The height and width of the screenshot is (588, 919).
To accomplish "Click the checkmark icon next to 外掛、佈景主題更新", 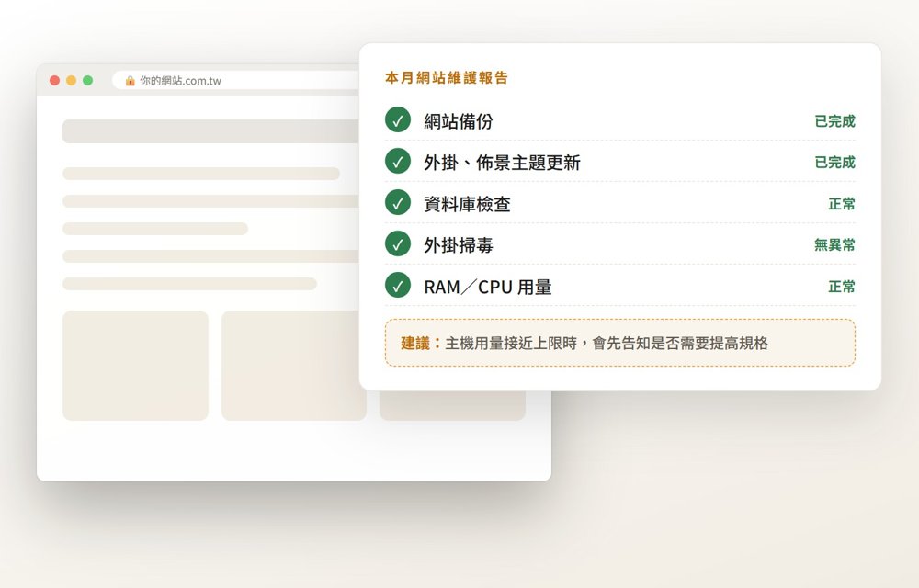I will tap(398, 161).
